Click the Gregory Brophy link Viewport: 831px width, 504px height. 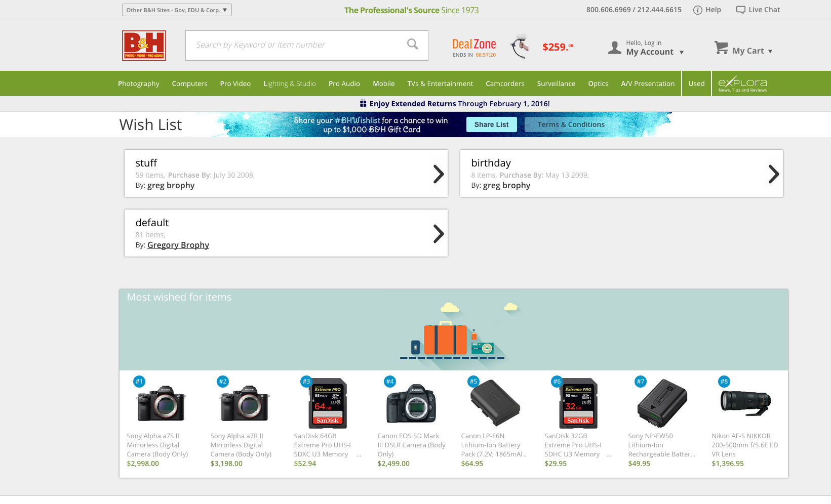coord(178,245)
